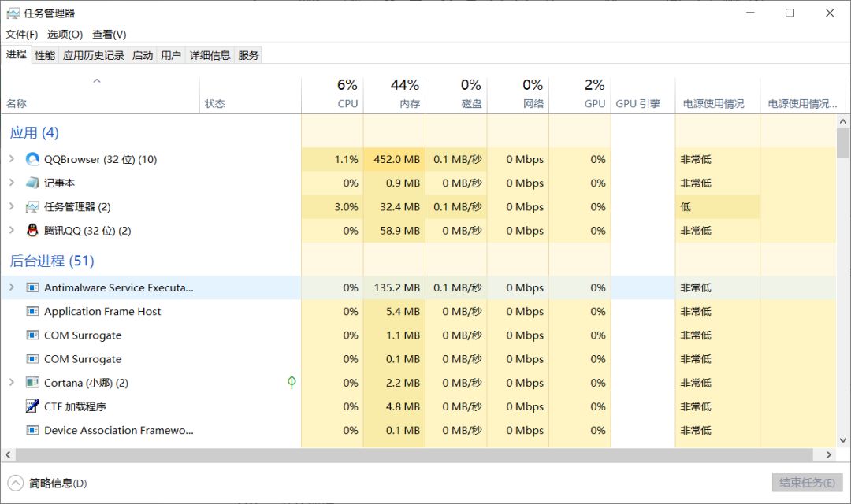
Task: Click the Antimalware Service Executable icon
Action: coord(32,287)
